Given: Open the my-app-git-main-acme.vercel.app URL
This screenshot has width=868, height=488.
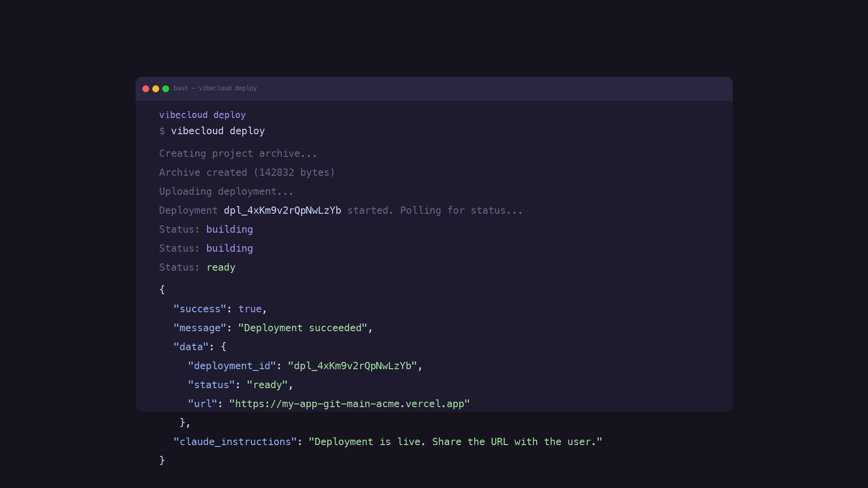Looking at the screenshot, I should (349, 404).
